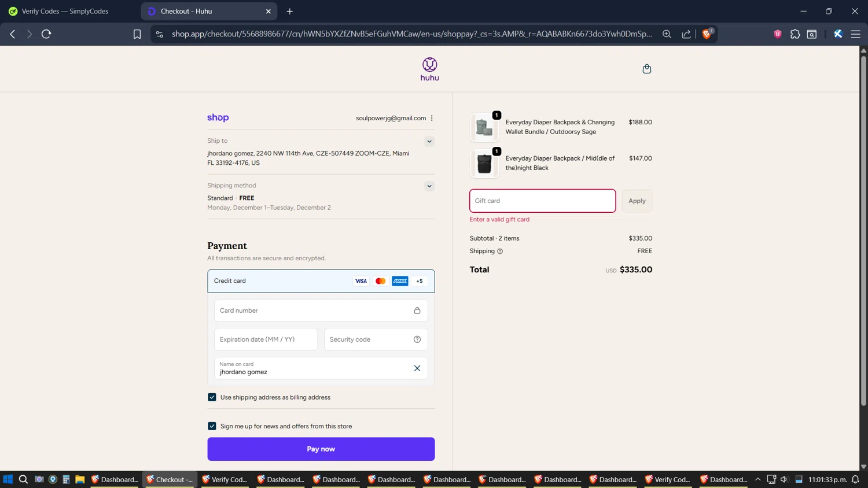Switch to the Verify Codes — SimplyCodes tab
The width and height of the screenshot is (868, 488).
(65, 11)
